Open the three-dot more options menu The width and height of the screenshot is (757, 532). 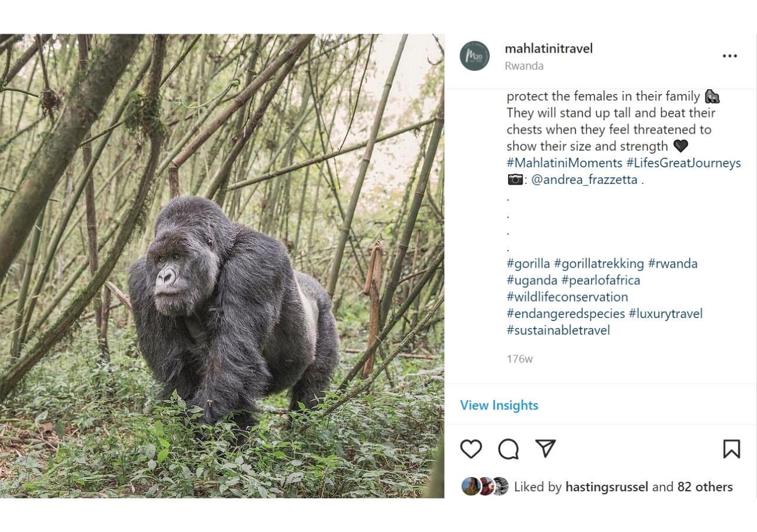click(730, 56)
